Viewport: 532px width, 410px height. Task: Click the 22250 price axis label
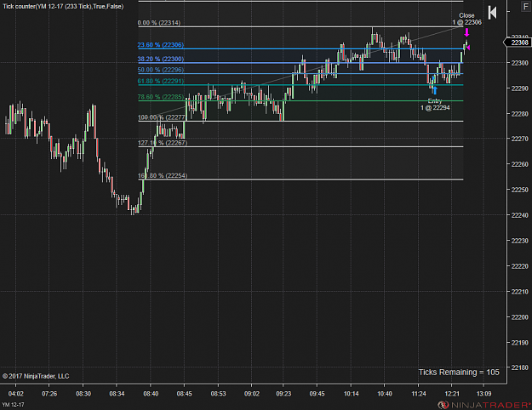coord(520,190)
